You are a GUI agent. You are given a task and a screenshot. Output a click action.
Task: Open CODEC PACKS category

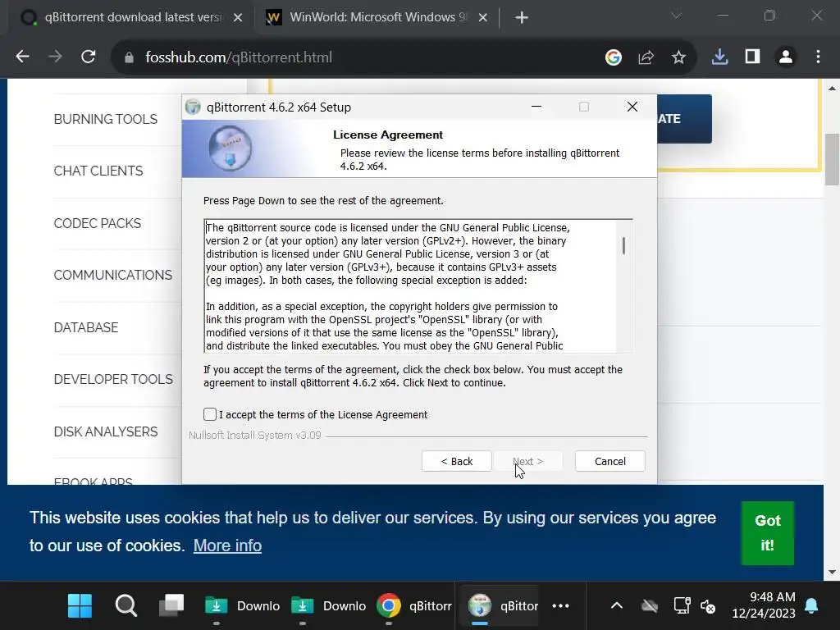pyautogui.click(x=97, y=223)
